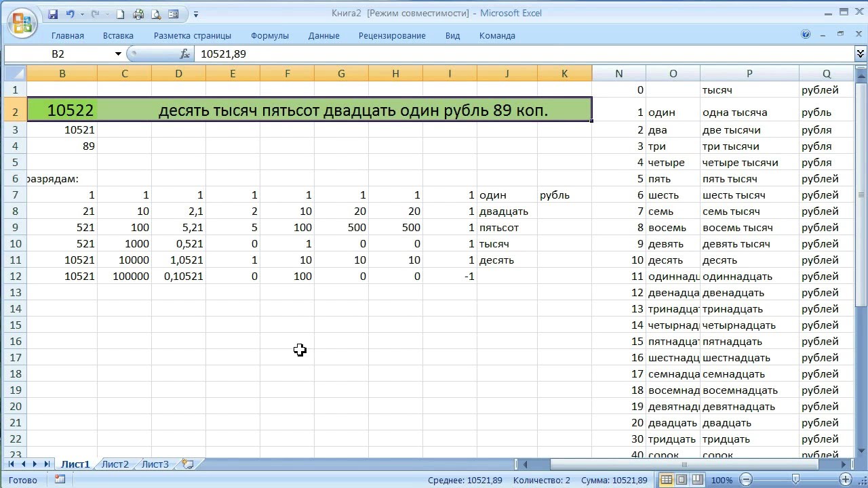Click the horizontal scrollbar thumb
868x488 pixels.
pyautogui.click(x=684, y=464)
